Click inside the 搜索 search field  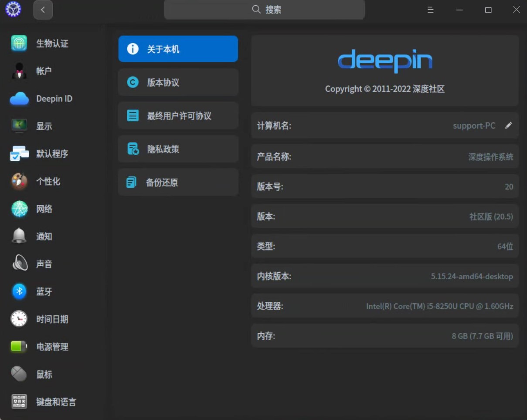264,10
